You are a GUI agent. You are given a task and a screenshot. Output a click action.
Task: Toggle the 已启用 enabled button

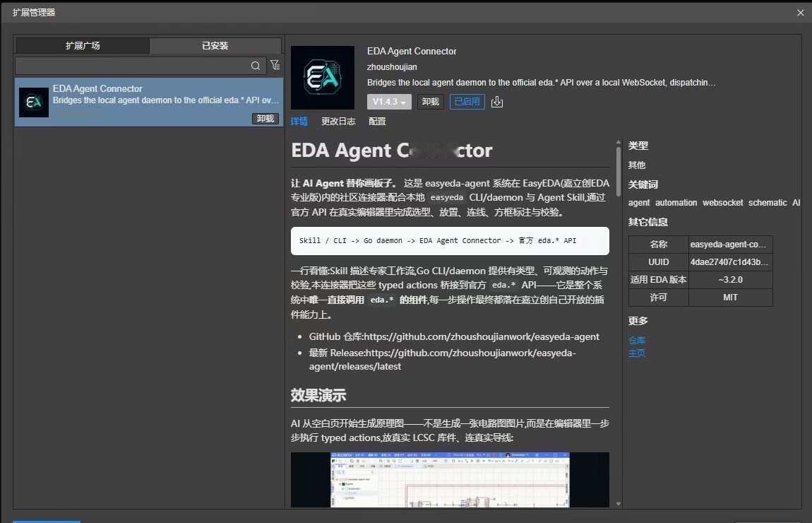[x=467, y=102]
